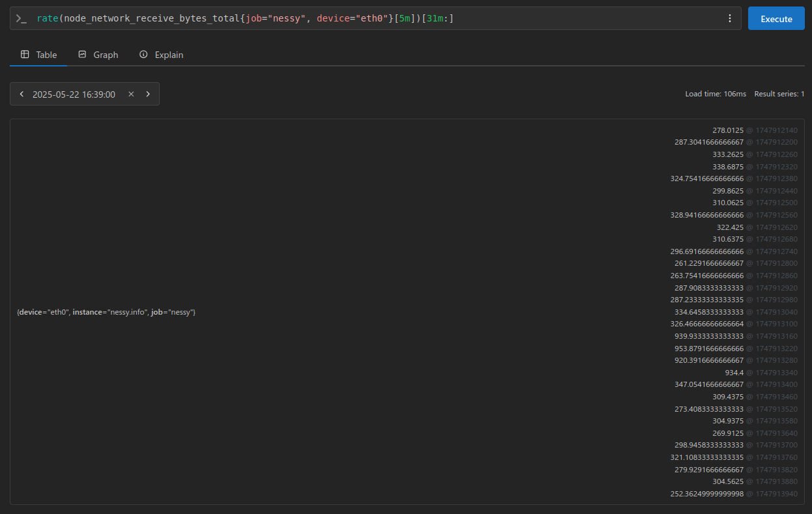Image resolution: width=812 pixels, height=514 pixels.
Task: Go to previous evaluation time
Action: tap(22, 94)
